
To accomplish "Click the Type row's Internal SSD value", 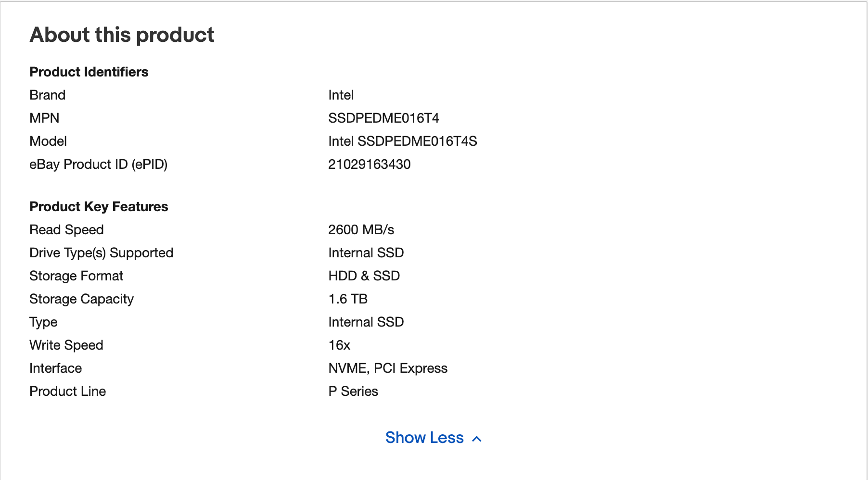I will click(x=366, y=322).
